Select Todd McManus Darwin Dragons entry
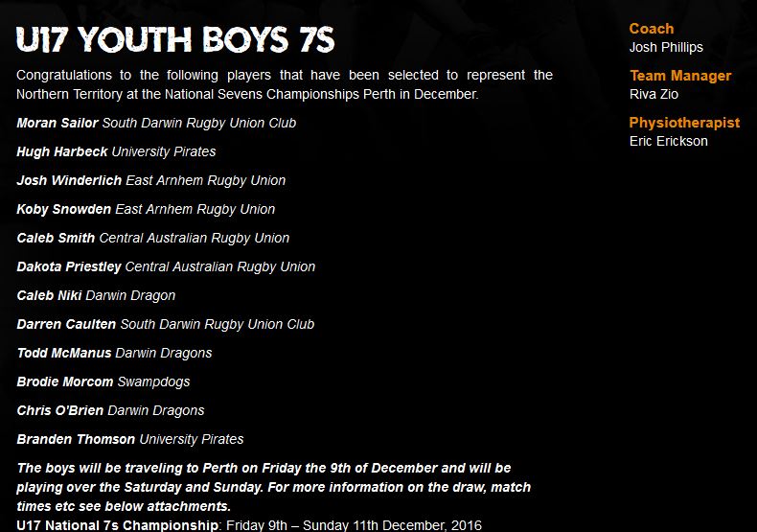The width and height of the screenshot is (757, 532). coord(114,353)
